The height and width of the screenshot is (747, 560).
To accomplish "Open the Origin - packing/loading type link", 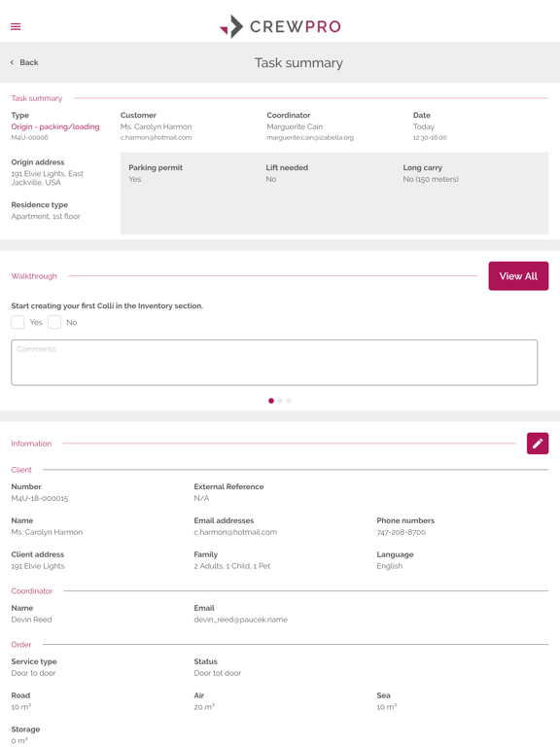I will [55, 126].
